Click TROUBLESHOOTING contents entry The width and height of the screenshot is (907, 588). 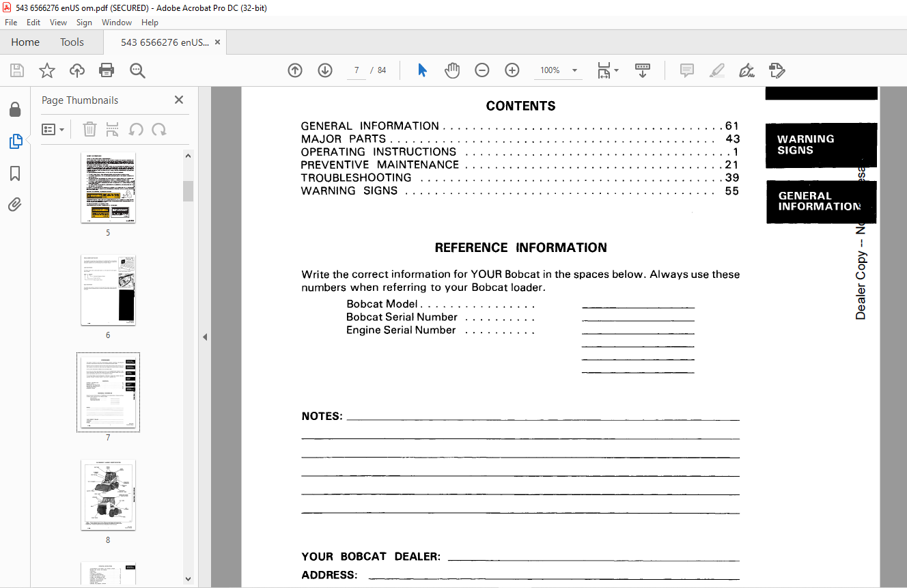click(x=520, y=178)
